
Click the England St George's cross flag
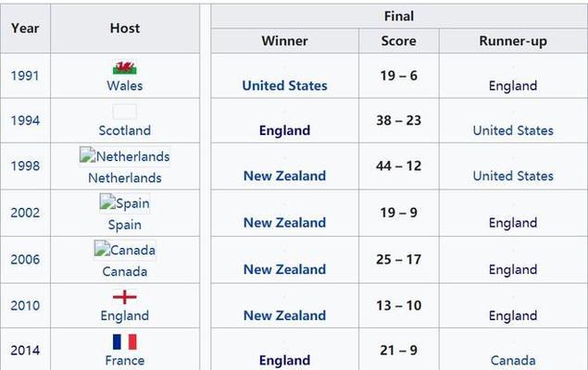[x=124, y=297]
